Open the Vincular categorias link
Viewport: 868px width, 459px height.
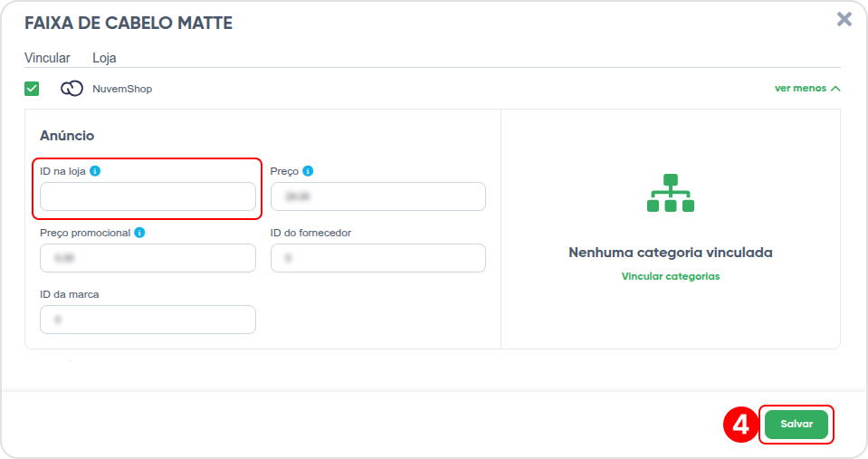tap(671, 276)
